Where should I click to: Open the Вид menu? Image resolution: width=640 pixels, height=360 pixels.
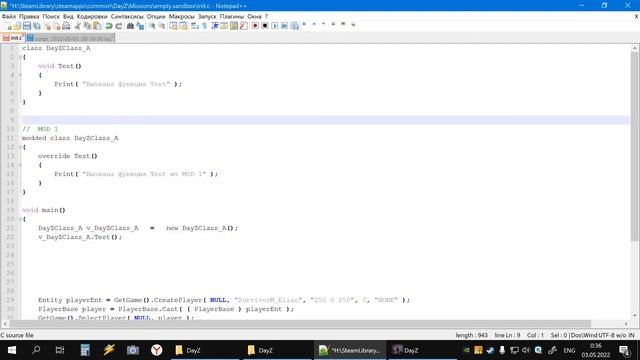point(68,16)
